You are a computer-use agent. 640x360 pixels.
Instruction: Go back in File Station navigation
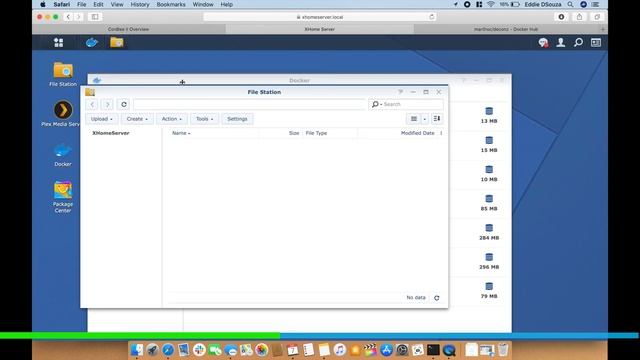tap(92, 104)
